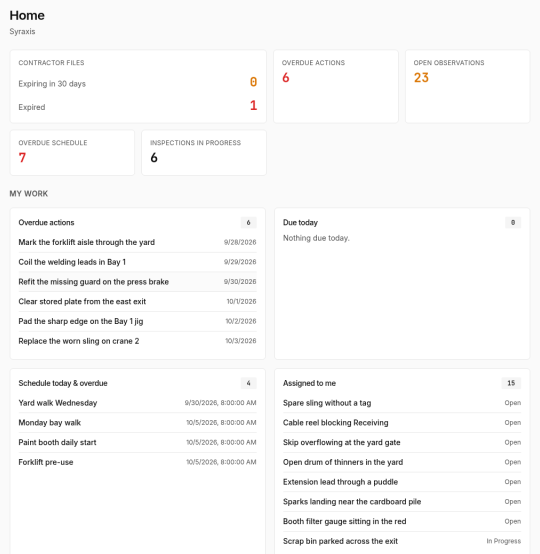Open 'Skip overflowing at the yard gate'

[x=402, y=442]
